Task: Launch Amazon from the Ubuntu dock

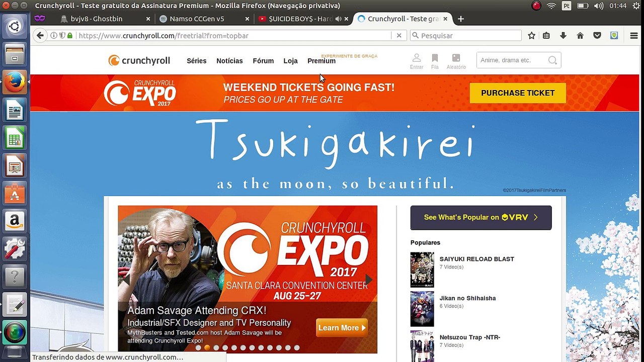Action: pos(14,221)
